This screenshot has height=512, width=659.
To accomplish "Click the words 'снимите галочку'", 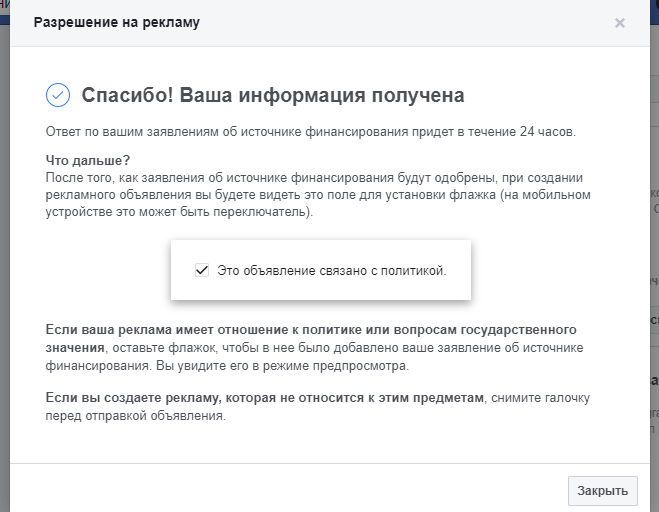I will point(540,398).
